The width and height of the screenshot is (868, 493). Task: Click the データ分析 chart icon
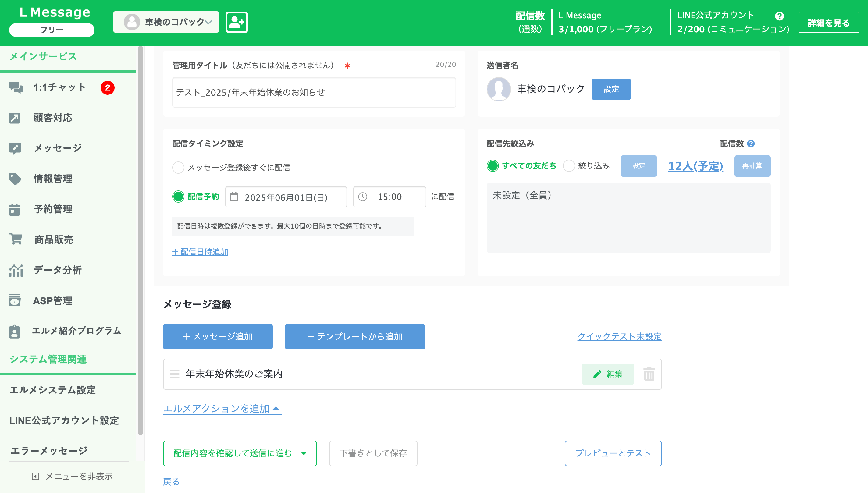16,270
